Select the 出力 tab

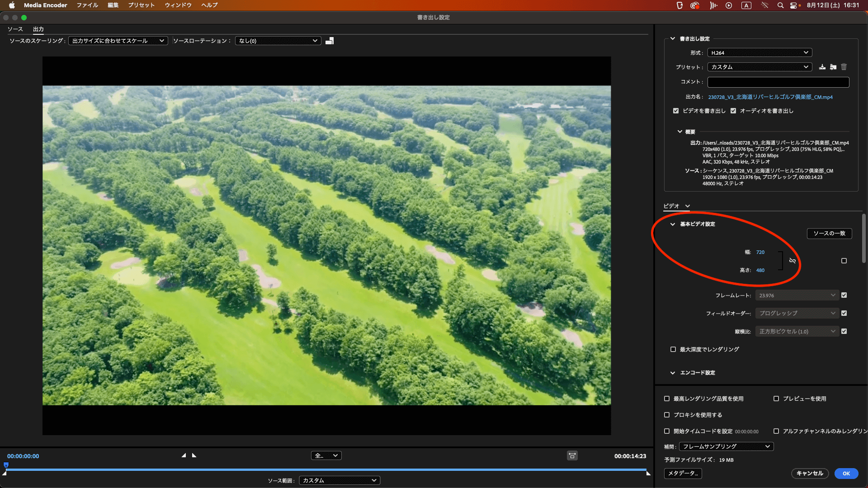pos(38,29)
